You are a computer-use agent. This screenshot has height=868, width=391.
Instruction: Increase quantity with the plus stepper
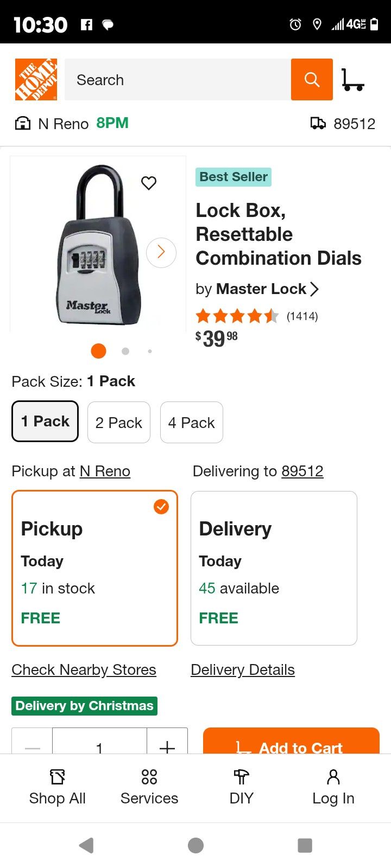167,747
